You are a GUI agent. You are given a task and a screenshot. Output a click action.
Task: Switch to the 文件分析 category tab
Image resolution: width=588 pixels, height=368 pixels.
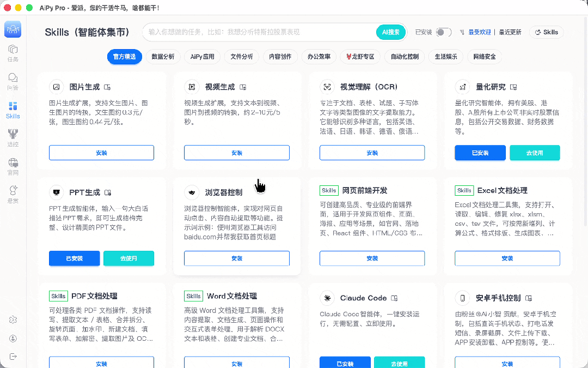click(242, 57)
